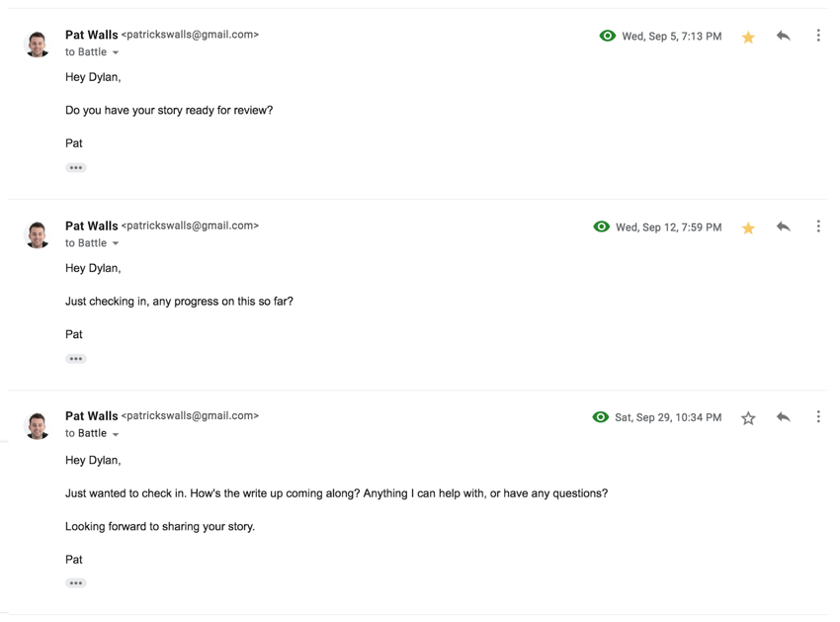Open more options menu on the Sep 12 email

(818, 226)
